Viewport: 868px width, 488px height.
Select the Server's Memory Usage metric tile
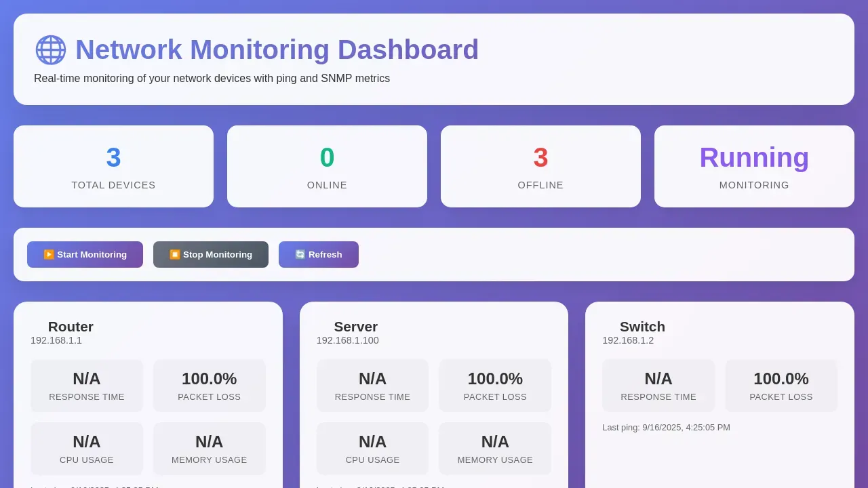coord(495,448)
